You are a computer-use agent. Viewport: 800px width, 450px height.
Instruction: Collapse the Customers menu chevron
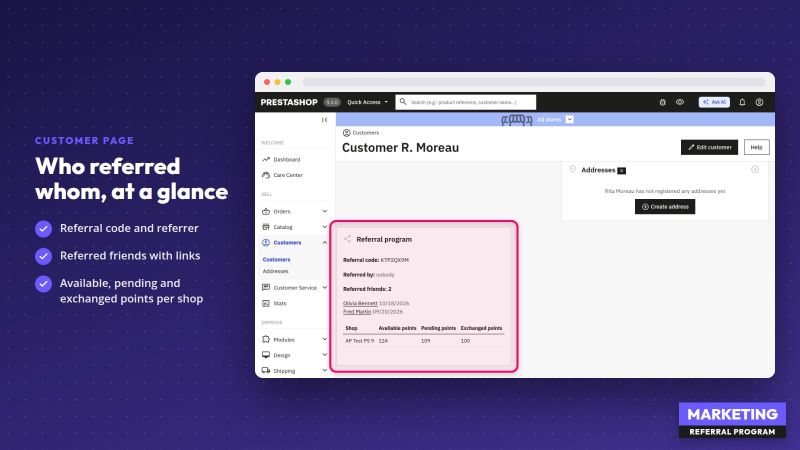point(324,243)
